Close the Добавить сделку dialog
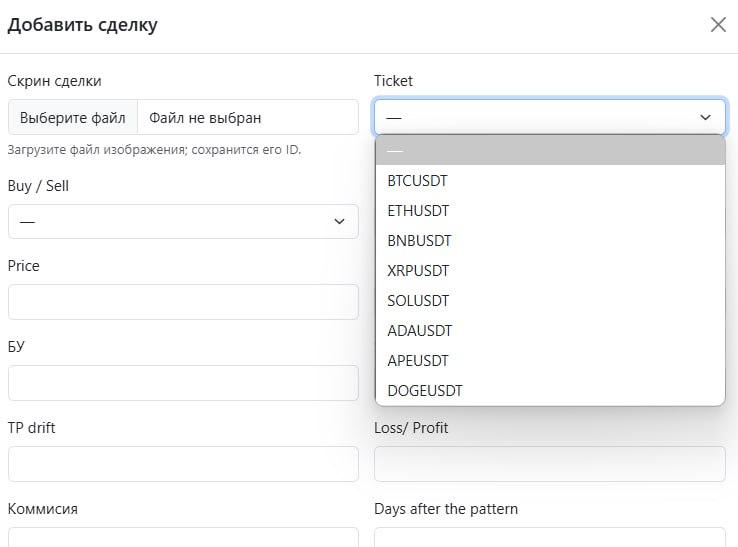Screen dimensions: 738x547 [x=717, y=25]
